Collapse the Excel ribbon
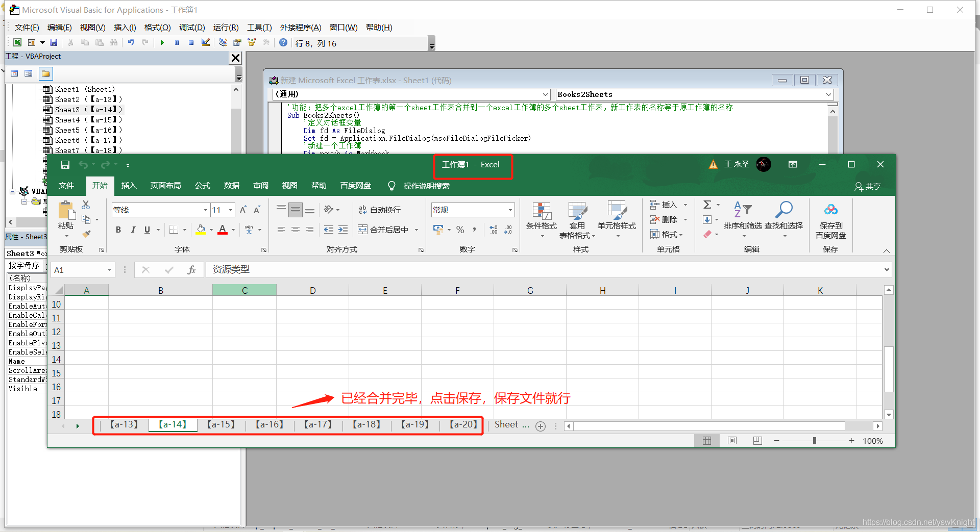Viewport: 980px width, 532px height. coord(887,251)
